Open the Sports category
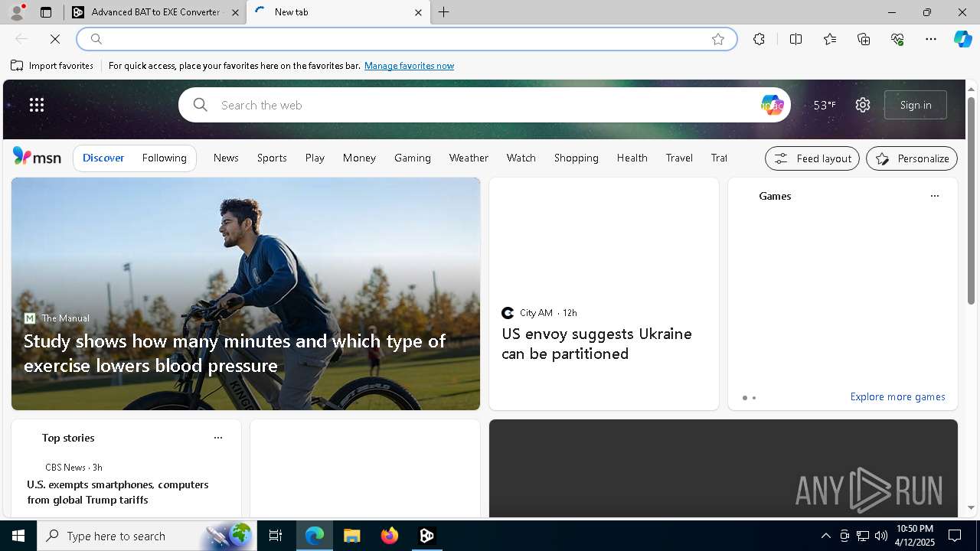 pyautogui.click(x=272, y=158)
